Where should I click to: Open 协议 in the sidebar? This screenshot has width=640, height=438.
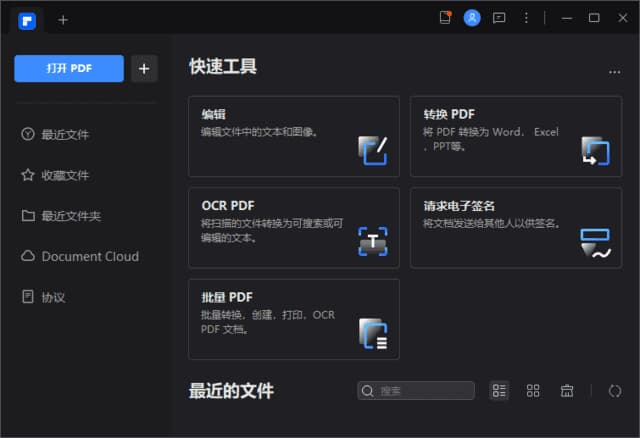point(53,297)
